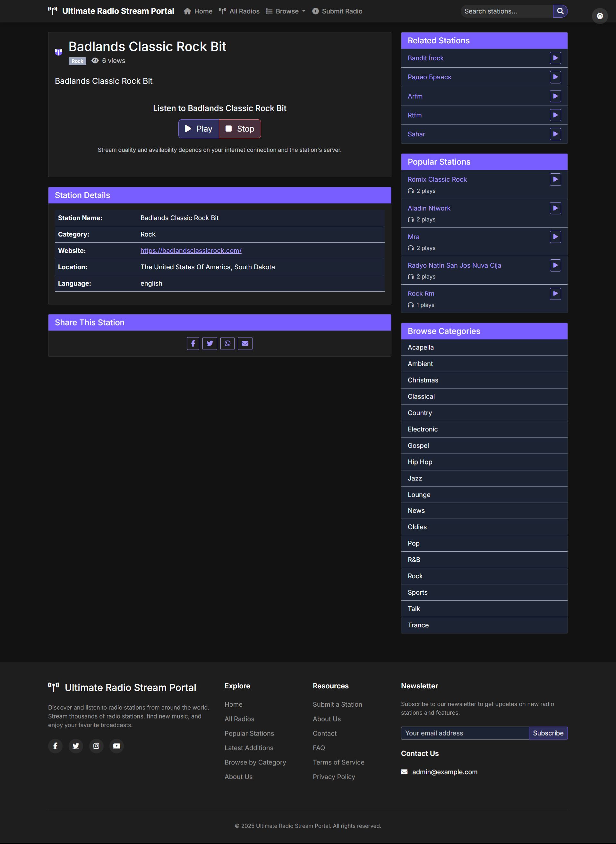Screen dimensions: 616x844
Task: Expand the Browse dropdown menu
Action: [286, 11]
